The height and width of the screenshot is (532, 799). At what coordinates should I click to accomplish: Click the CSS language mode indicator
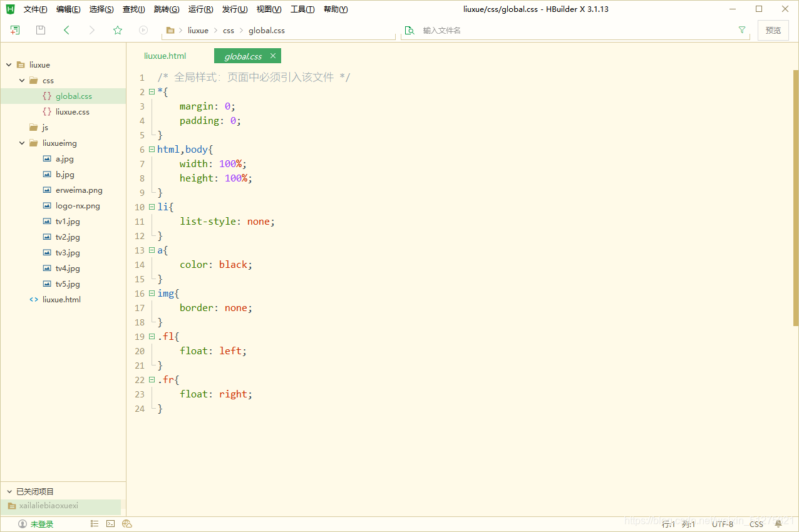pyautogui.click(x=756, y=524)
